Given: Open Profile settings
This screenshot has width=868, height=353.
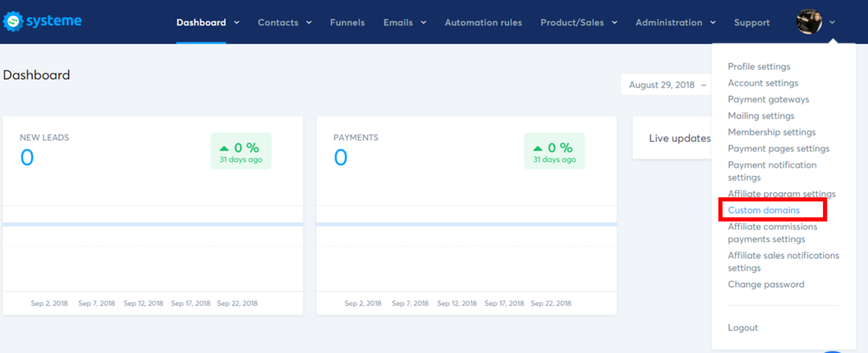Looking at the screenshot, I should pos(759,67).
